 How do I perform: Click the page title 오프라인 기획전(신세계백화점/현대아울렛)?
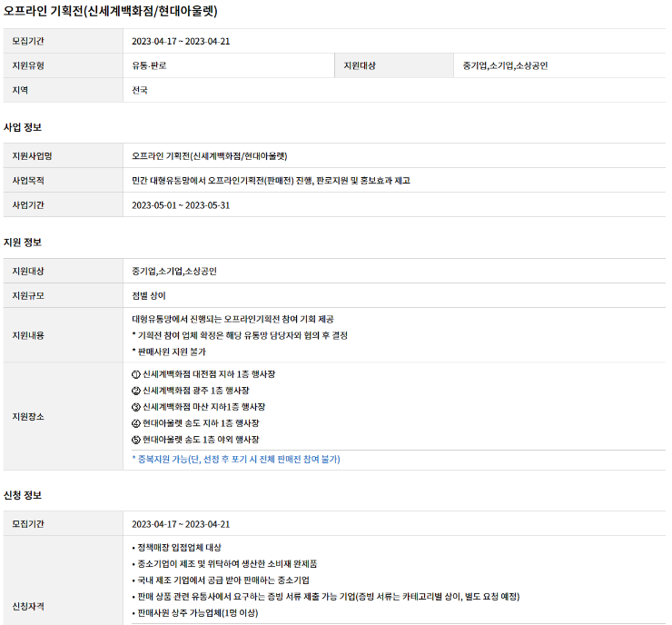coord(110,11)
